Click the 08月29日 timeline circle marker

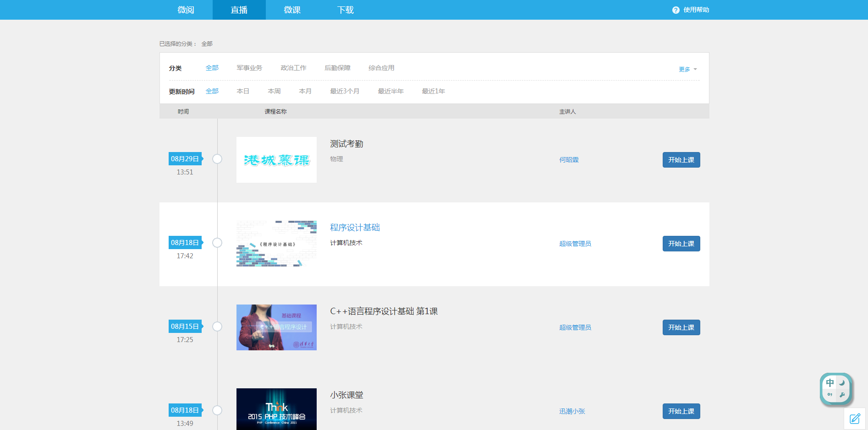(217, 159)
